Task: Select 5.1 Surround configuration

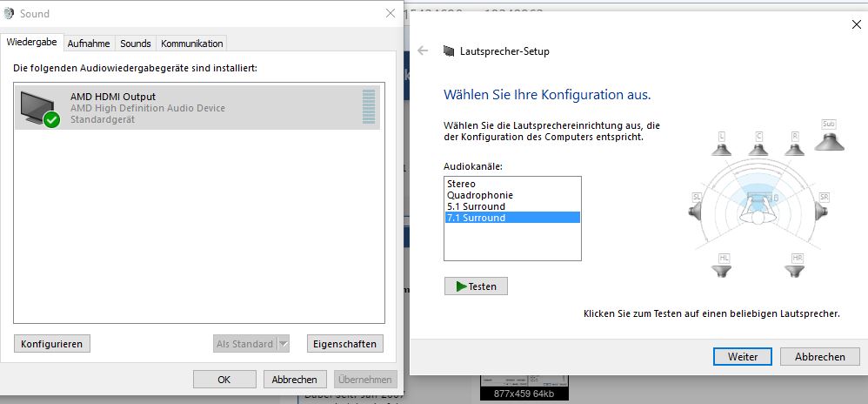Action: (512, 206)
